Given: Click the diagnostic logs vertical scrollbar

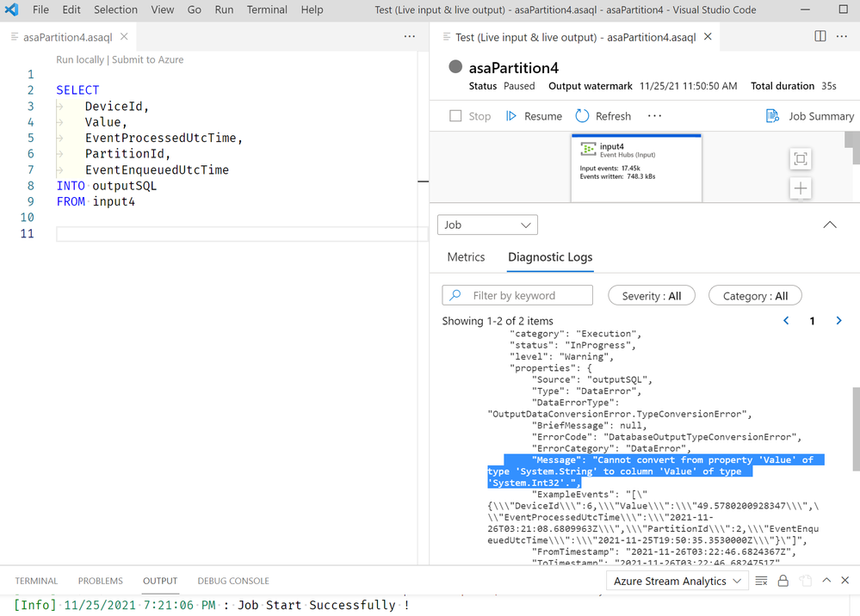Looking at the screenshot, I should [856, 429].
